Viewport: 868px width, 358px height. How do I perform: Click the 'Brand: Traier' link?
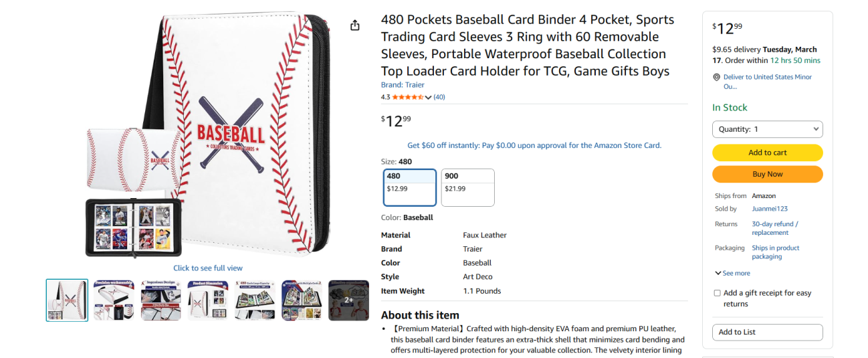click(403, 85)
